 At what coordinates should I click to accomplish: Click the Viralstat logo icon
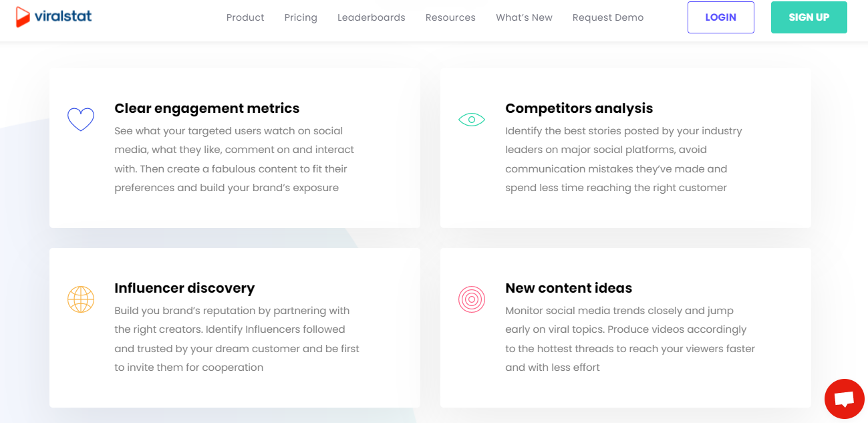click(23, 17)
